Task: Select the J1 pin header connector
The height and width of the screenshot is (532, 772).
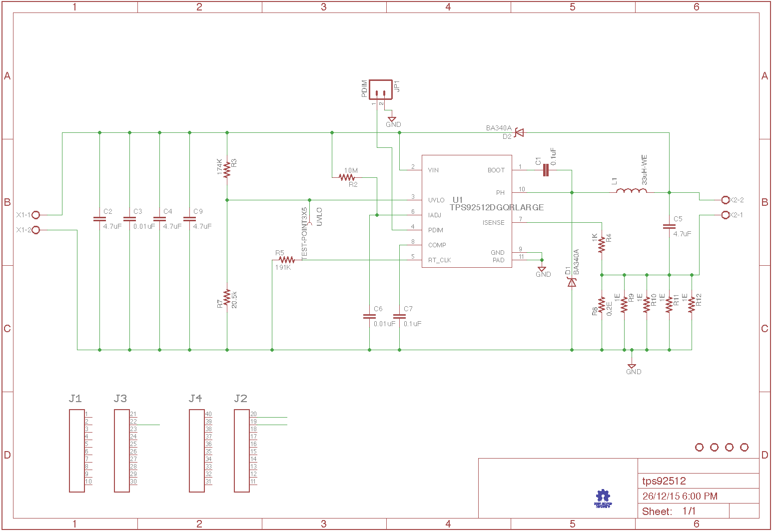Action: click(x=77, y=451)
